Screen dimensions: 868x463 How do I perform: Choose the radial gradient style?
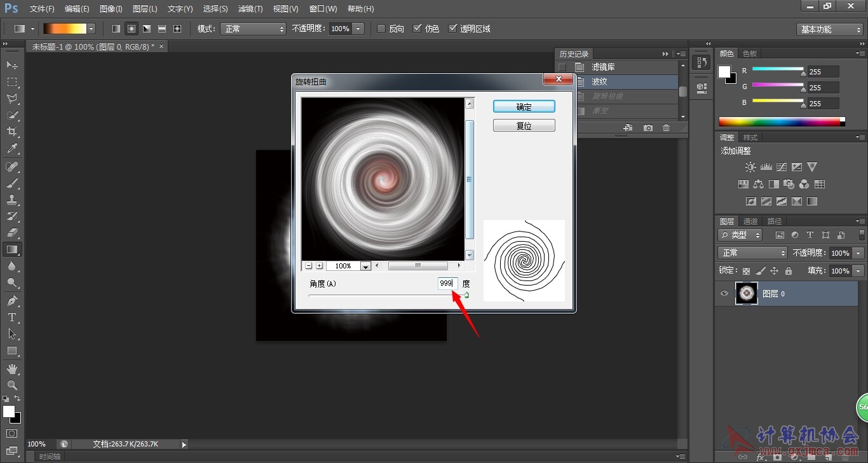click(132, 29)
